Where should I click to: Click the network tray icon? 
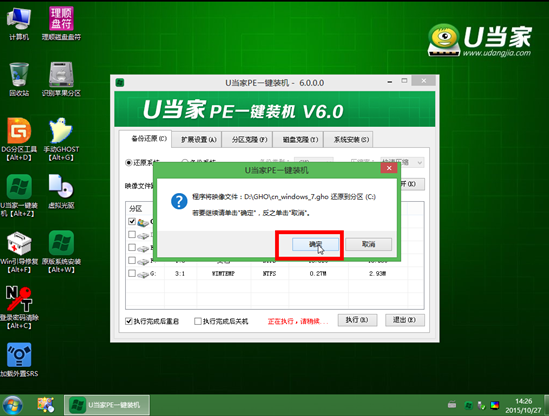(x=481, y=405)
